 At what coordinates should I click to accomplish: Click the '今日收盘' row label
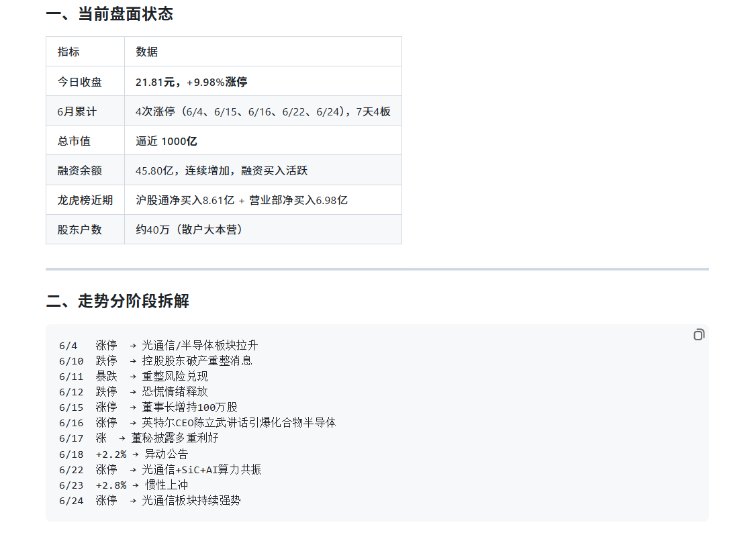(x=79, y=82)
